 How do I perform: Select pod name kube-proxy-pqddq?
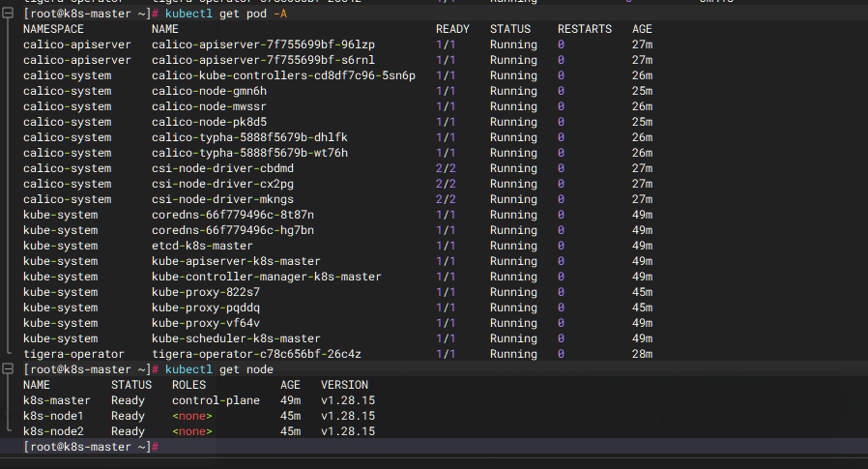205,308
